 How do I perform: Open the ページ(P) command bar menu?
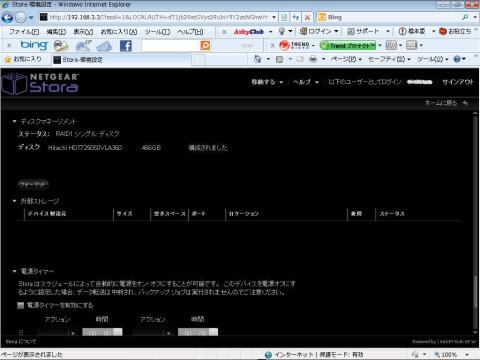(346, 59)
